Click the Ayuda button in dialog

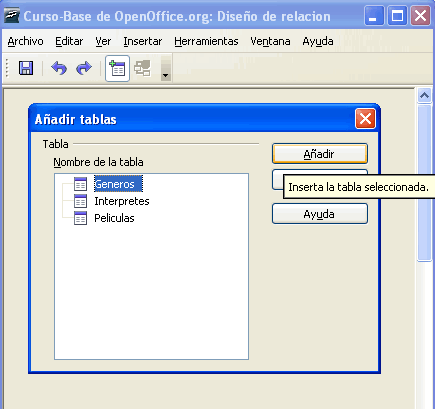click(320, 214)
